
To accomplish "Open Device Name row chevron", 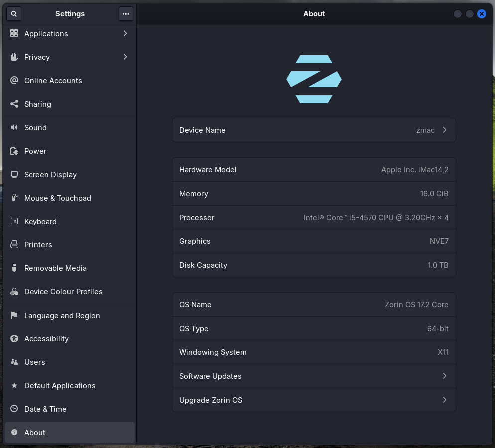I will click(x=445, y=130).
